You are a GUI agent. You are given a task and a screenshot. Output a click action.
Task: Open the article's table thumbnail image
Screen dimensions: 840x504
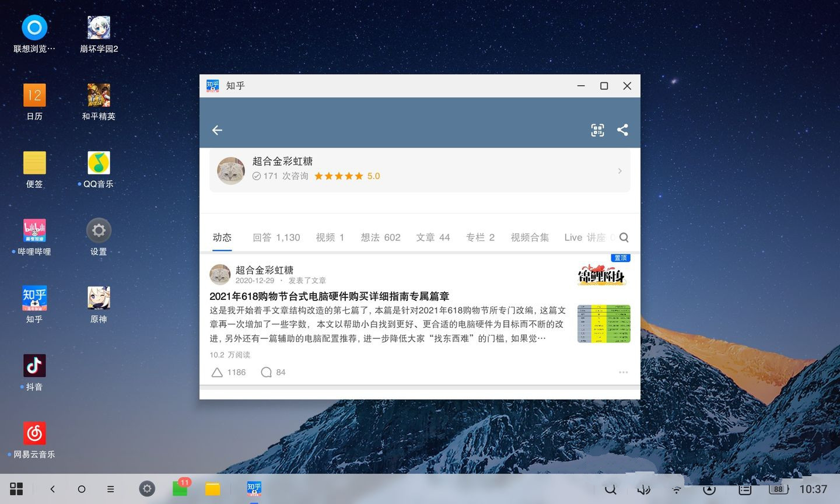(604, 324)
